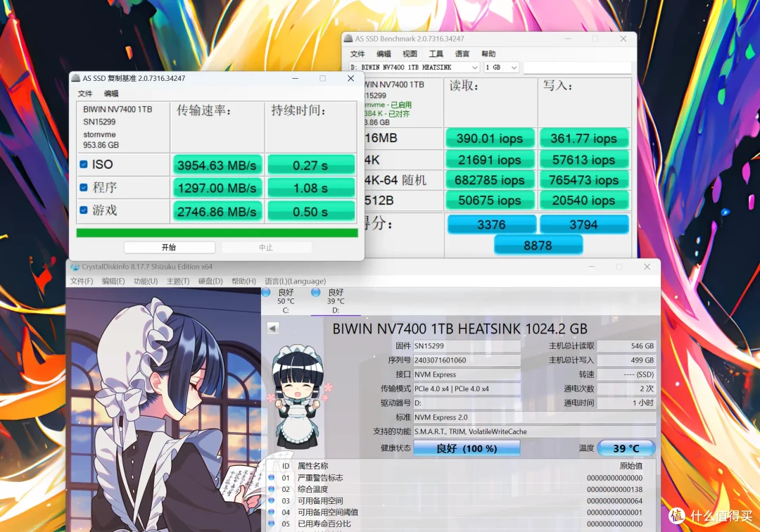760x532 pixels.
Task: Click the 682785 iops 4K-64 read result
Action: click(490, 180)
